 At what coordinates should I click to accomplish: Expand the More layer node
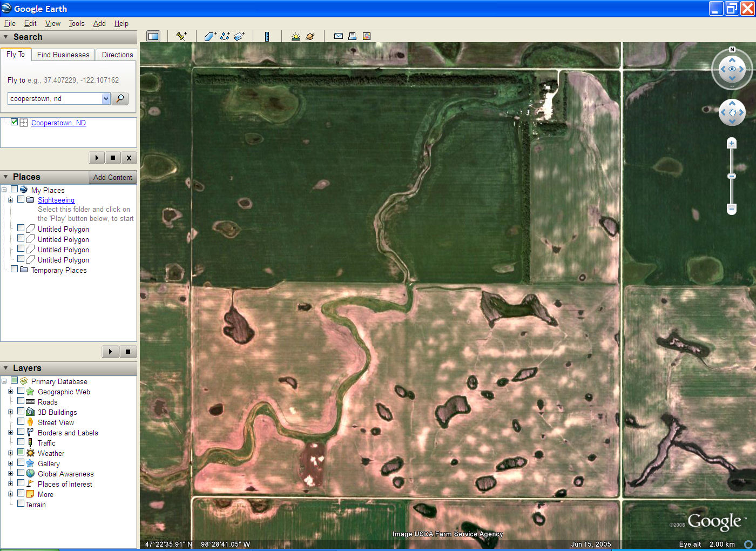point(10,494)
